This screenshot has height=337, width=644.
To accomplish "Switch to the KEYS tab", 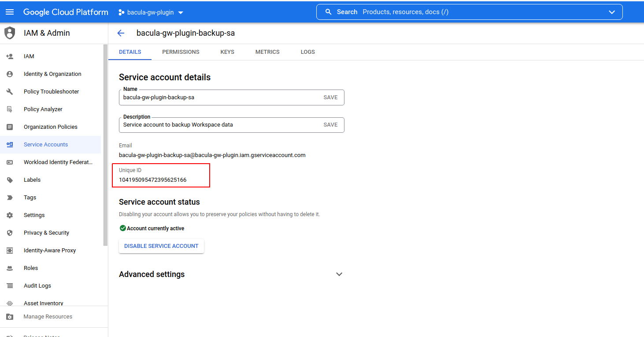I will [x=227, y=52].
